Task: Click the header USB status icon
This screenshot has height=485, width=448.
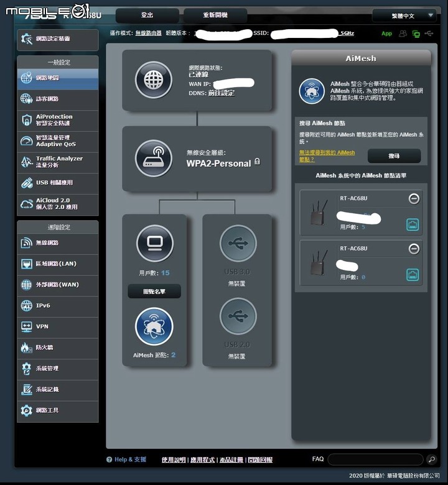Action: pyautogui.click(x=429, y=33)
